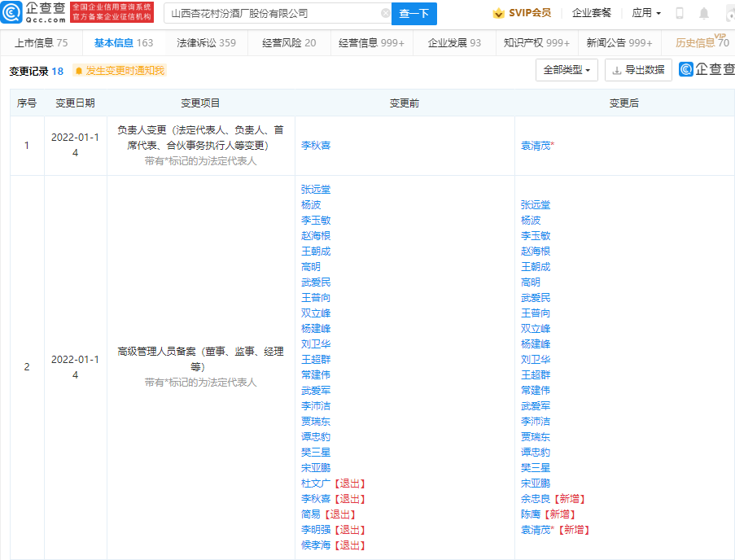Open the 应用 dropdown menu
The image size is (735, 560).
coord(646,13)
